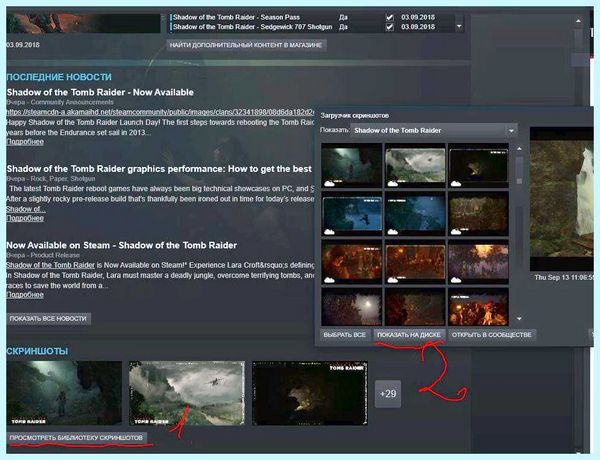Click 'Загрузчик скриншотов' window title
This screenshot has width=600, height=460.
coord(355,116)
